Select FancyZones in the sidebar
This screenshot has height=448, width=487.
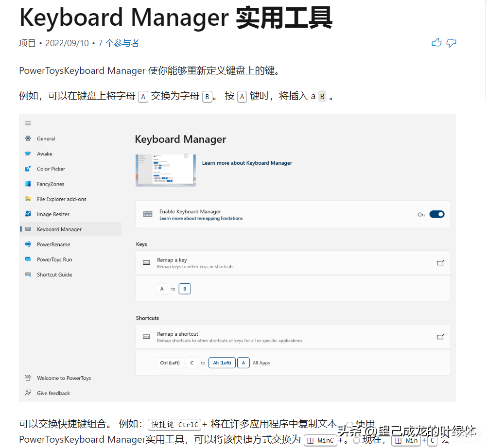[51, 184]
